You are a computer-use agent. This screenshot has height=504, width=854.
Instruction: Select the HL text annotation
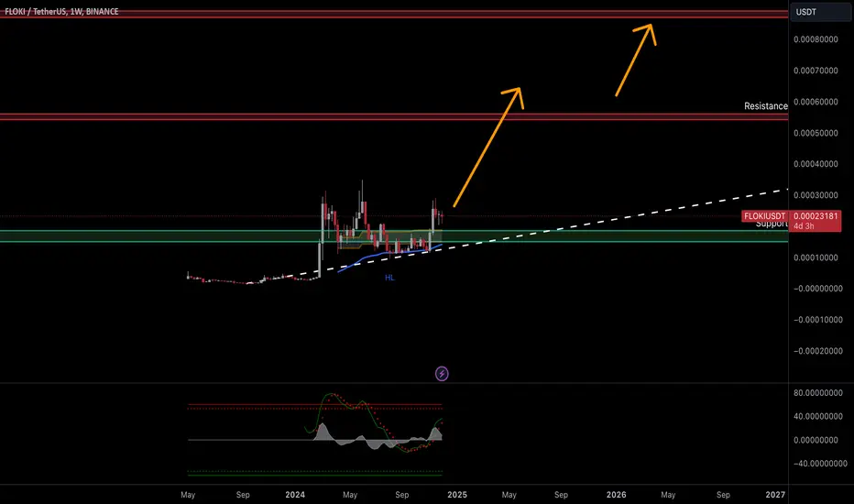[x=389, y=278]
